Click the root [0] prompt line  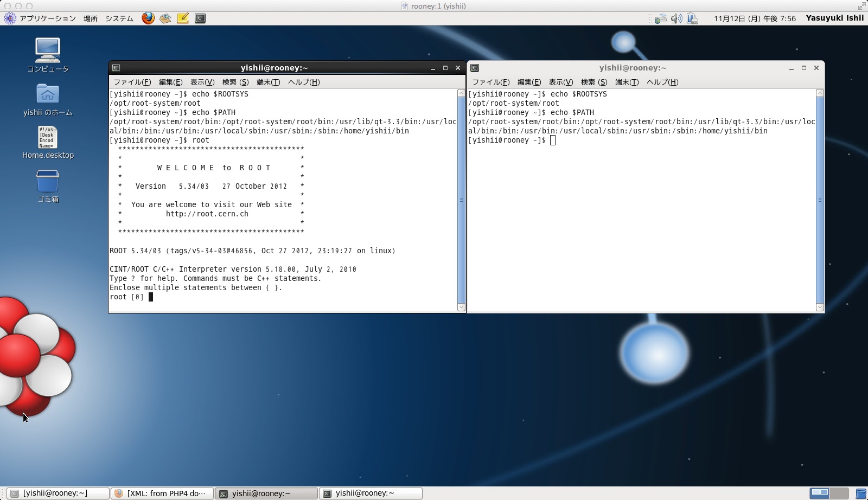coord(131,297)
